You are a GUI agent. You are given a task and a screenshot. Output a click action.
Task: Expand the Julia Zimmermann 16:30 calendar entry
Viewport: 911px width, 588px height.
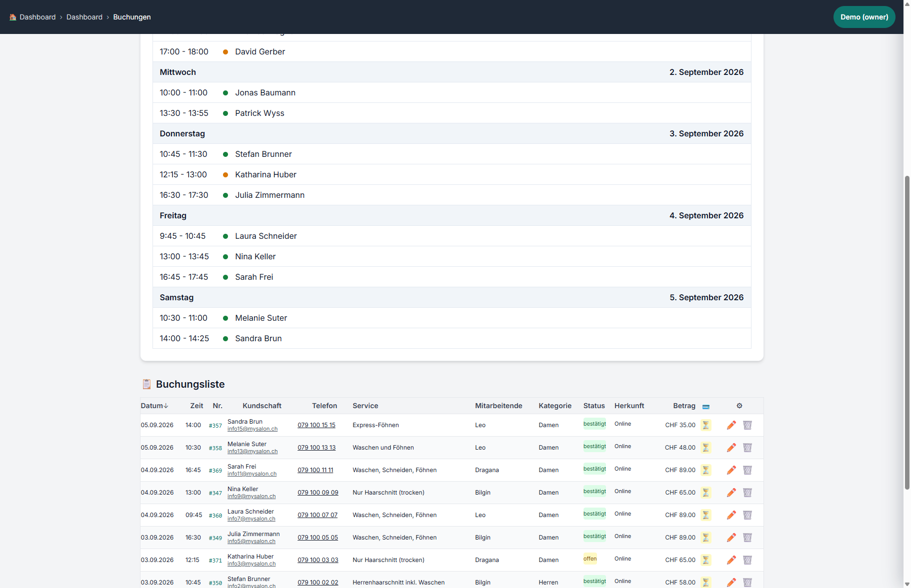pyautogui.click(x=451, y=195)
